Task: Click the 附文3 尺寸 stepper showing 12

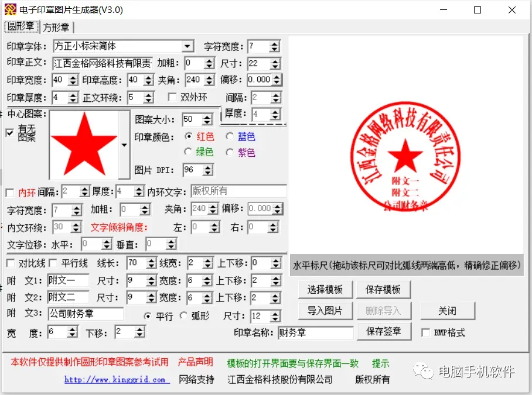Action: tap(265, 317)
